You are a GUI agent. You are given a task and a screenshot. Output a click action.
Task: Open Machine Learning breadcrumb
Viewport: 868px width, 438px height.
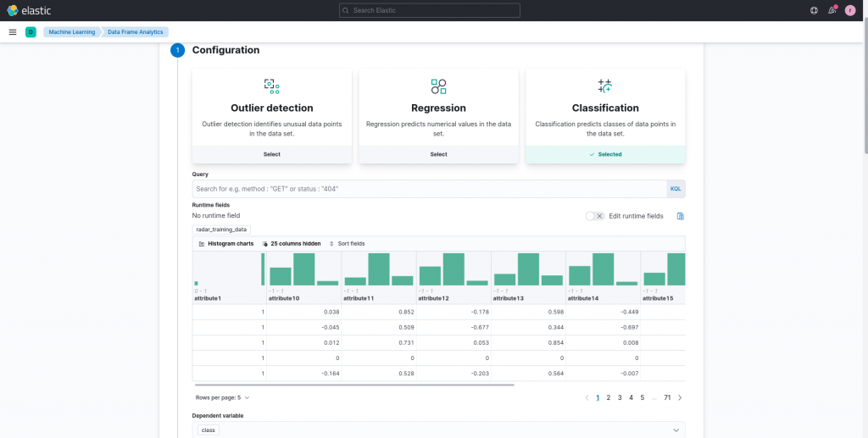71,32
